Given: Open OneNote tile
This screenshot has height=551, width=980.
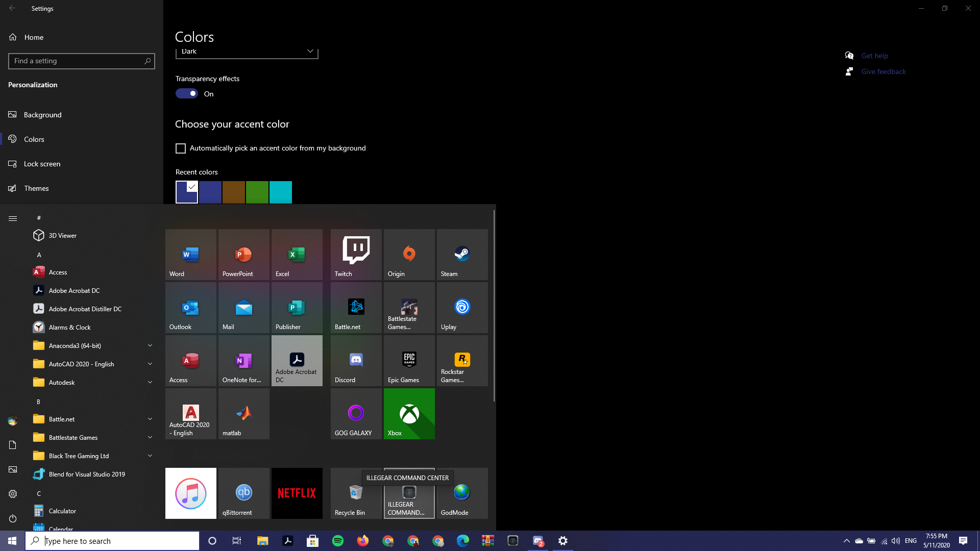Looking at the screenshot, I should pyautogui.click(x=243, y=361).
